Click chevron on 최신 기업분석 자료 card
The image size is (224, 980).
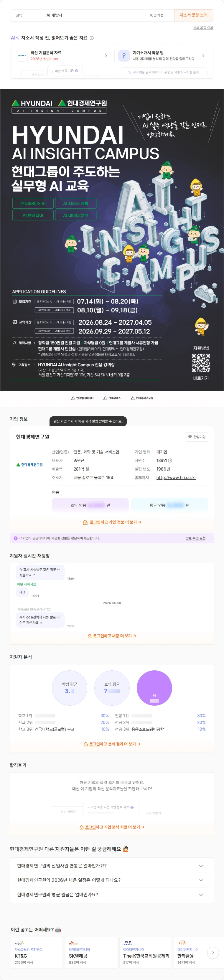coord(106,56)
